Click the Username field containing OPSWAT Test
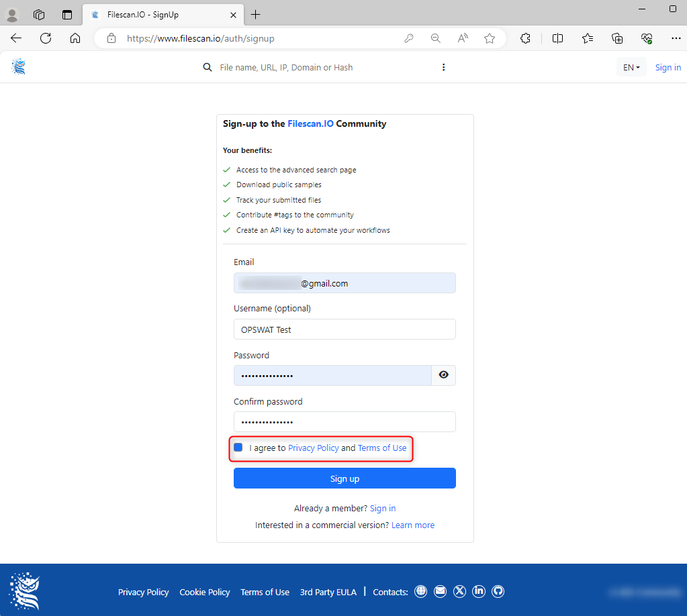The image size is (687, 616). coord(345,329)
